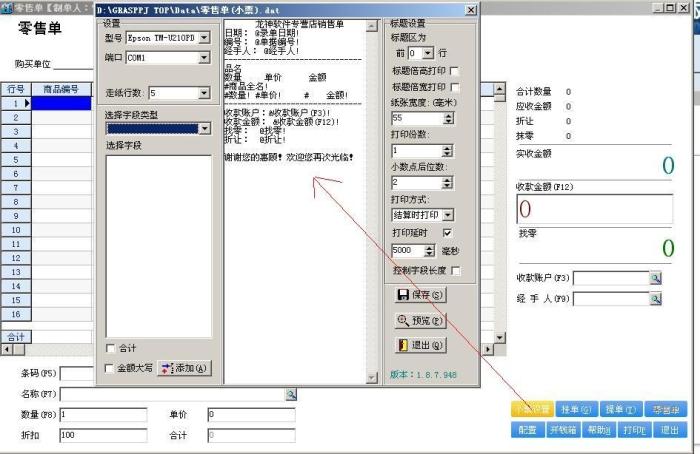This screenshot has height=454, width=700.
Task: Expand the 选择字段类型 dropdown
Action: [x=204, y=129]
